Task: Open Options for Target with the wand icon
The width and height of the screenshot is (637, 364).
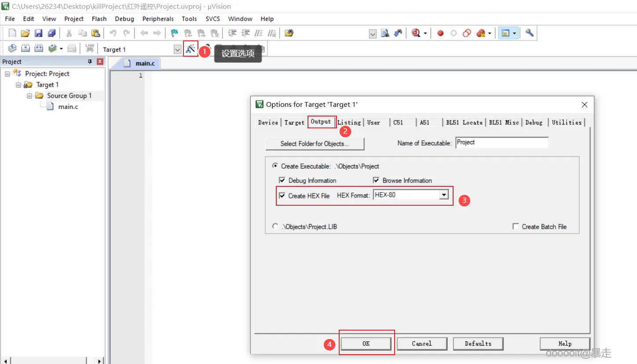Action: [190, 49]
